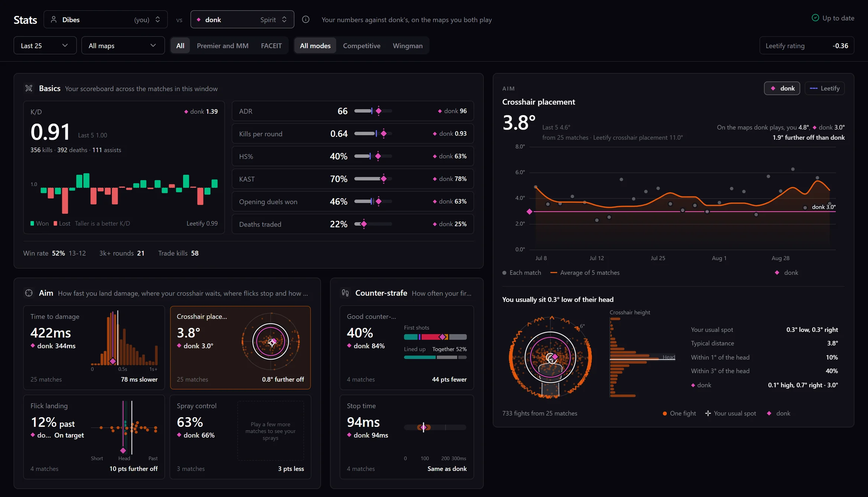Screen dimensions: 868x497
Task: Click the First shots colored bar
Action: [x=435, y=337]
